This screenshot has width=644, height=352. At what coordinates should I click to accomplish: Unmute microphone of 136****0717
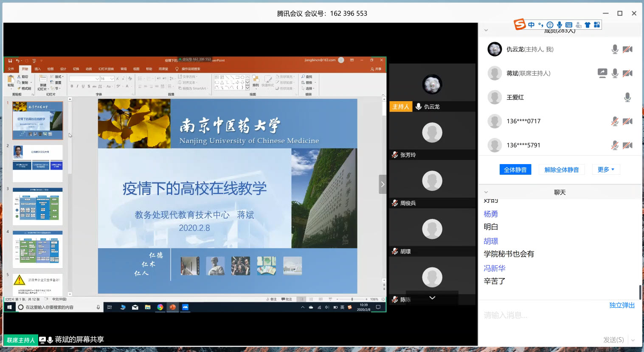[x=615, y=121]
